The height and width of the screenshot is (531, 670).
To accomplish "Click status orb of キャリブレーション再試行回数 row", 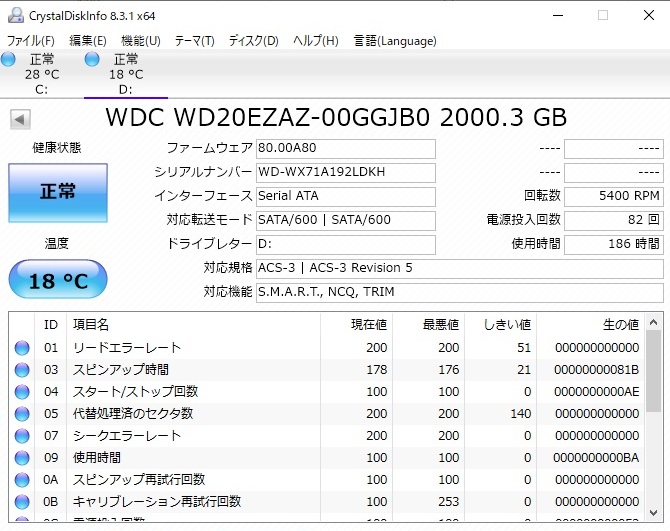I will point(22,502).
